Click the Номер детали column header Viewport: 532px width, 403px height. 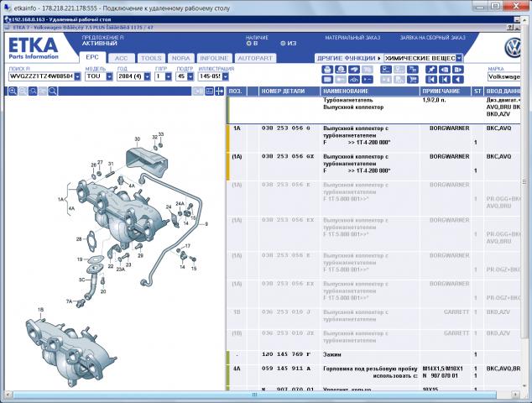(x=289, y=91)
